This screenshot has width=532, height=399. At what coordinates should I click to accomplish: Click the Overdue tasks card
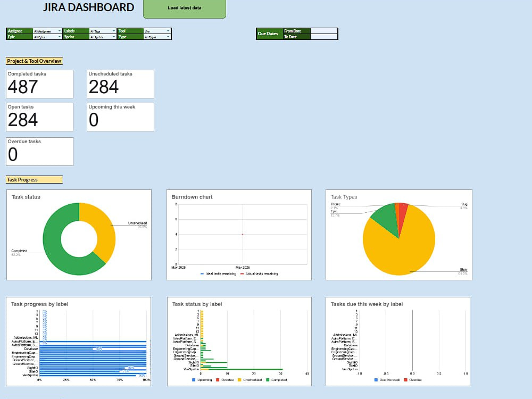coord(40,152)
